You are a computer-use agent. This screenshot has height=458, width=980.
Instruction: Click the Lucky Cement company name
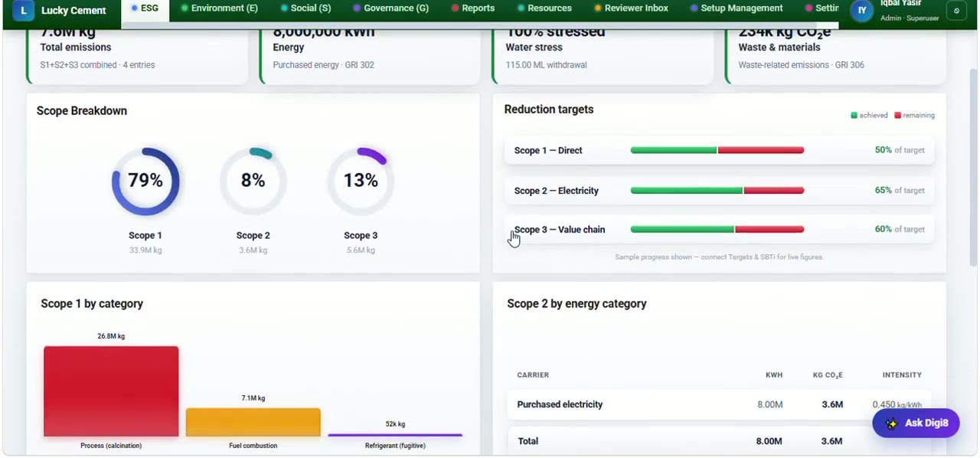73,11
